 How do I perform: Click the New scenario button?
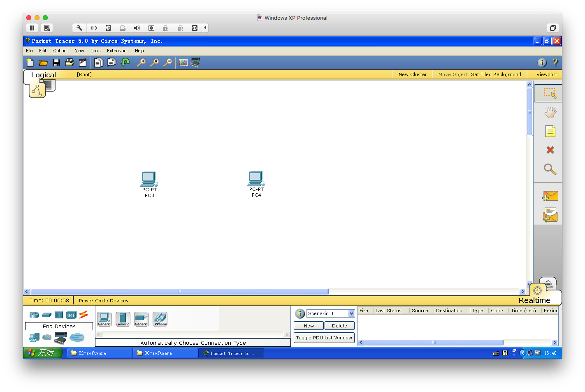pos(309,326)
